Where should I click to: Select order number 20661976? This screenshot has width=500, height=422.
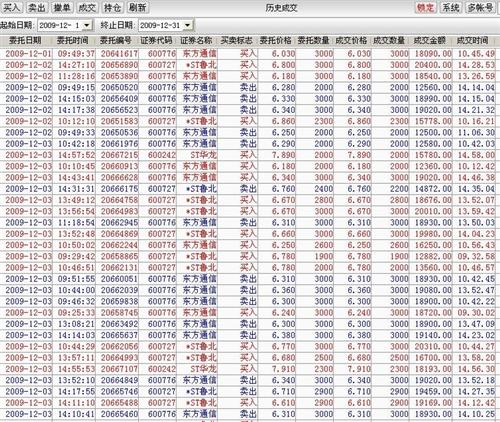point(119,144)
